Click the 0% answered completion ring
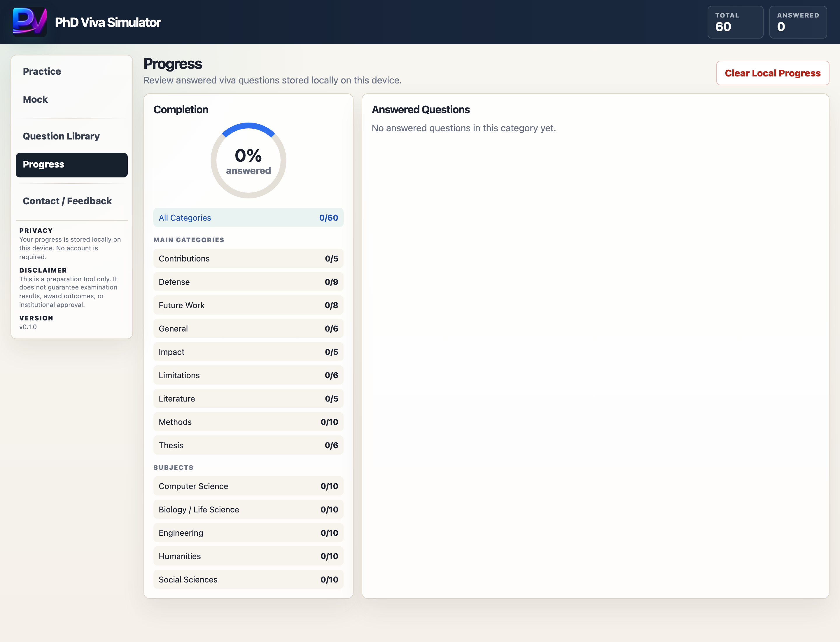This screenshot has width=840, height=642. [x=248, y=160]
